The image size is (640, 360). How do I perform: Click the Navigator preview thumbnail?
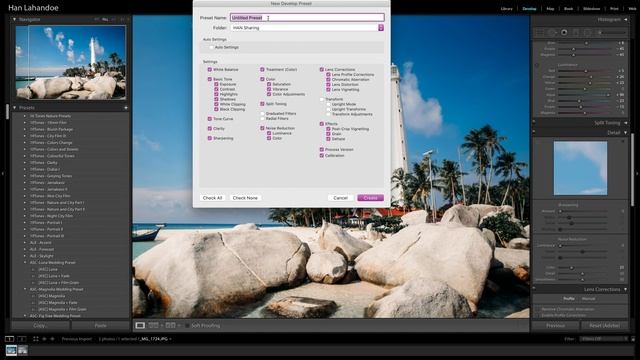coord(71,62)
